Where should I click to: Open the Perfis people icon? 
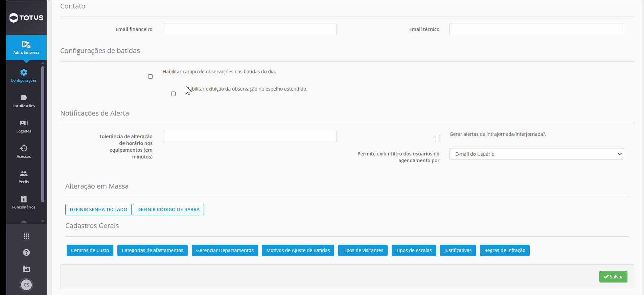[x=24, y=174]
